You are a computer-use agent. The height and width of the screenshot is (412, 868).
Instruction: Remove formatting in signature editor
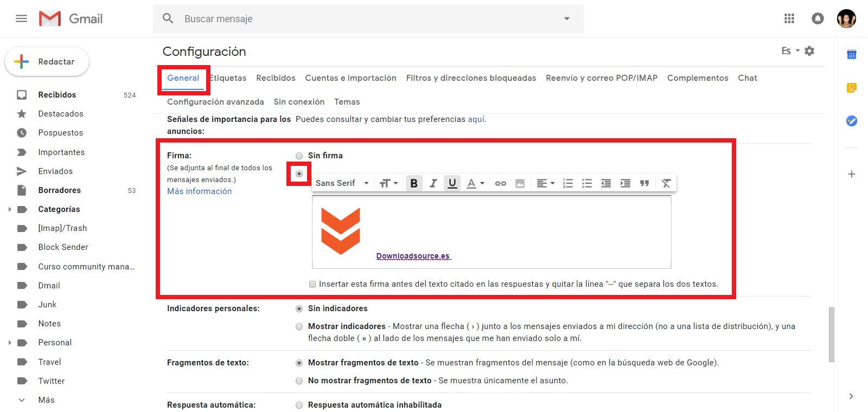[666, 183]
